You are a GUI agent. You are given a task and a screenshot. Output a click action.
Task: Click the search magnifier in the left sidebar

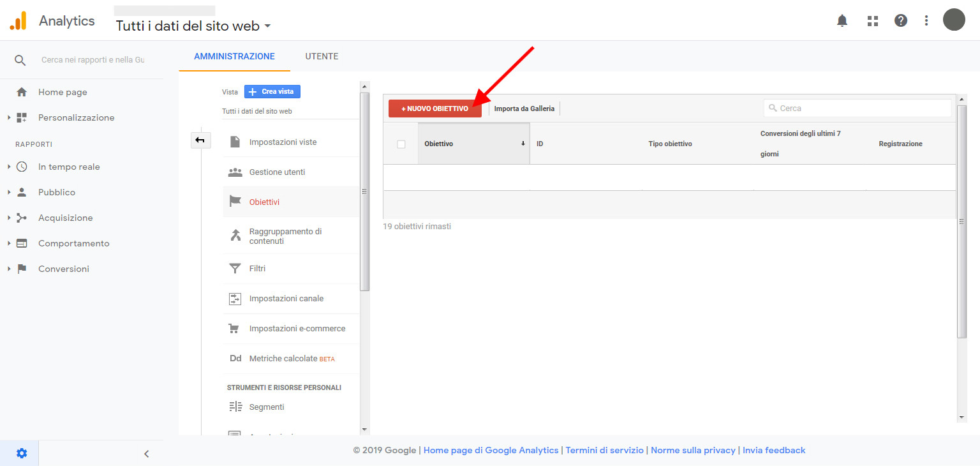coord(20,60)
